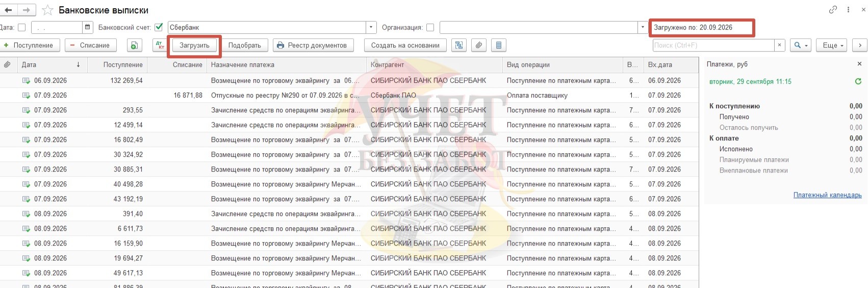The image size is (868, 288).
Task: Open the Банковский счет dropdown arrow
Action: coord(372,28)
